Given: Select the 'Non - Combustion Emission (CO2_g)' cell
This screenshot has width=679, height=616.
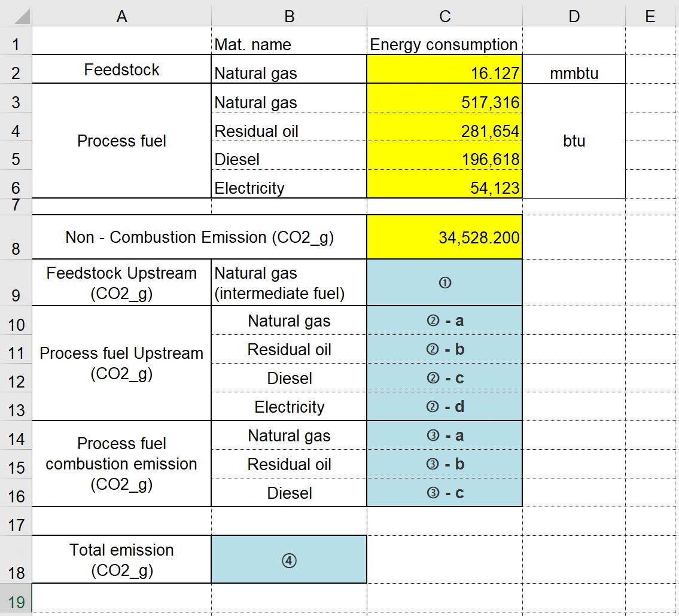Looking at the screenshot, I should pos(199,237).
